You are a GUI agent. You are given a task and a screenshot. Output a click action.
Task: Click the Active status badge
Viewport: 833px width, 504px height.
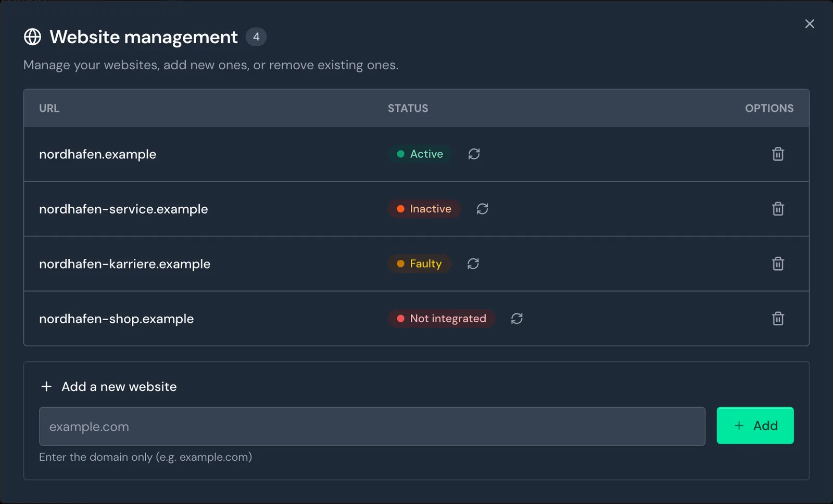pyautogui.click(x=420, y=154)
